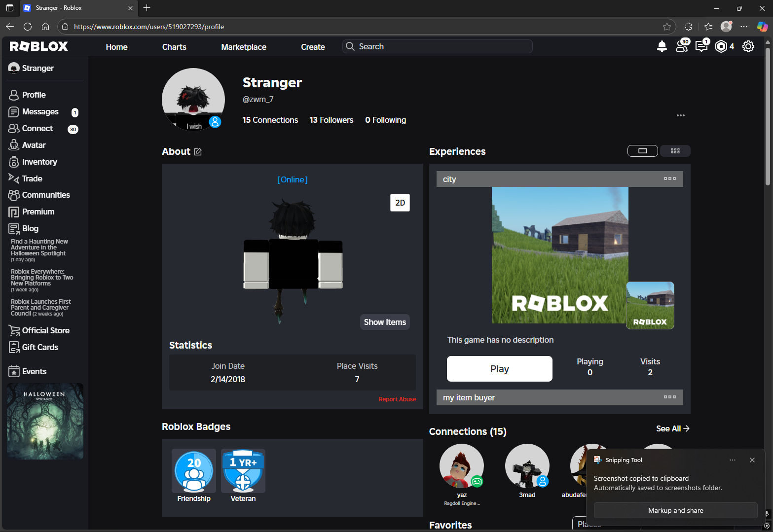Go to the Marketplace tab

244,47
